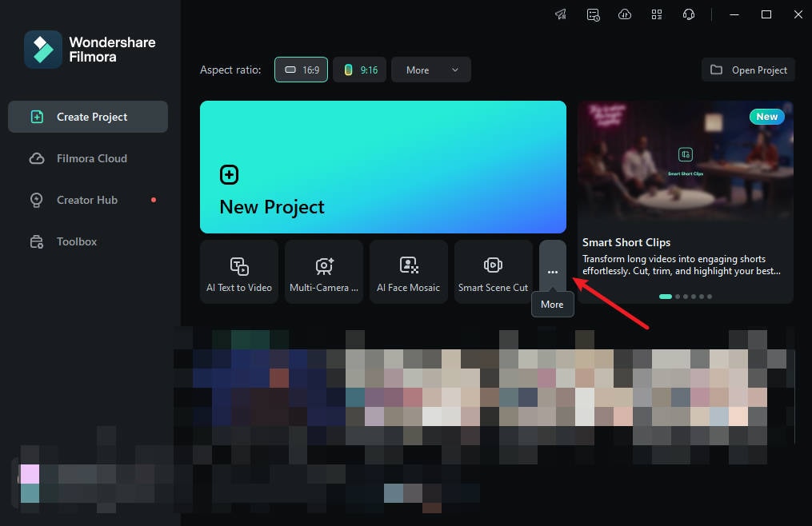The width and height of the screenshot is (812, 526).
Task: Open the cloud download icon
Action: point(625,14)
